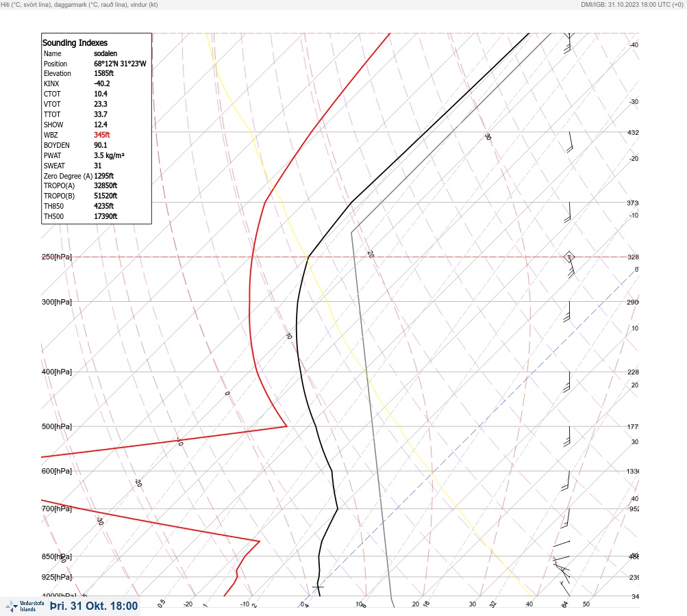
Task: Click the PWAT row label
Action: click(53, 155)
